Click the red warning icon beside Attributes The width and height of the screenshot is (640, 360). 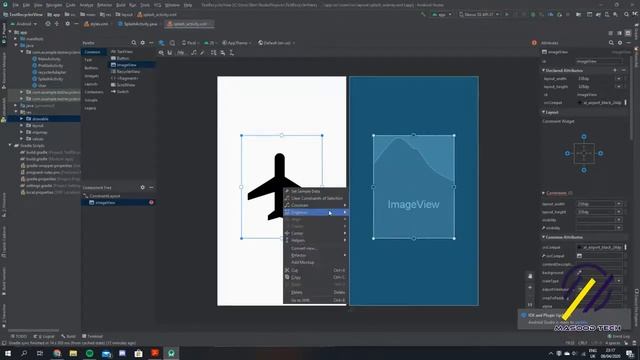[x=534, y=43]
